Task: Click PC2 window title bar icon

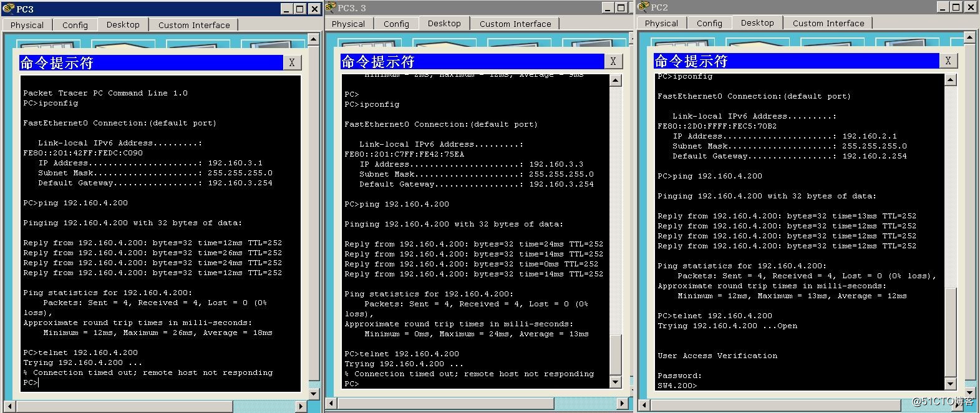Action: pyautogui.click(x=643, y=7)
